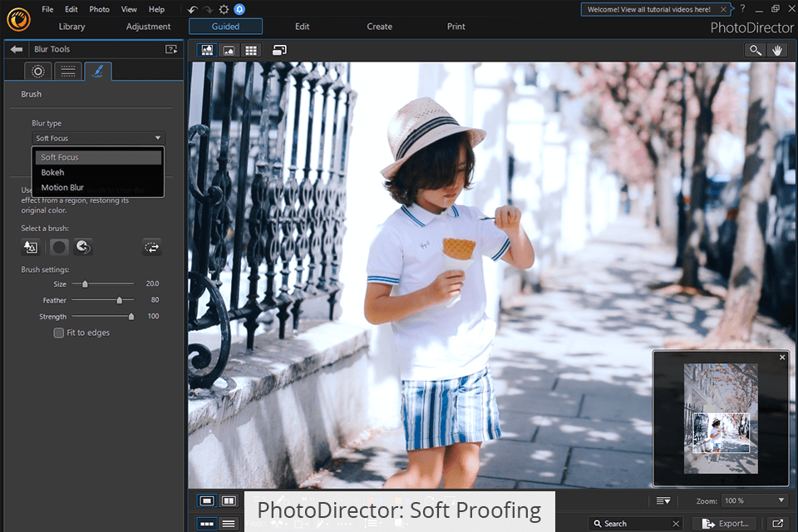Screen dimensions: 798x532
Task: Open the notifications bell icon
Action: (239, 9)
